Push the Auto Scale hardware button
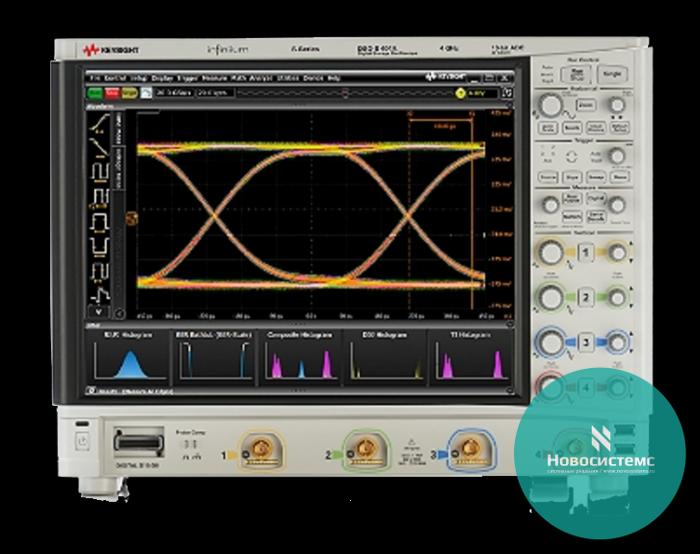Viewport: 700px width, 554px height. pos(547,128)
